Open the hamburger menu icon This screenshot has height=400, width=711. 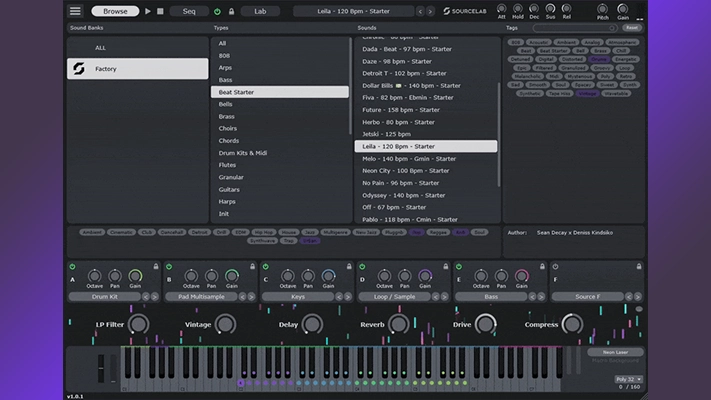pos(75,11)
